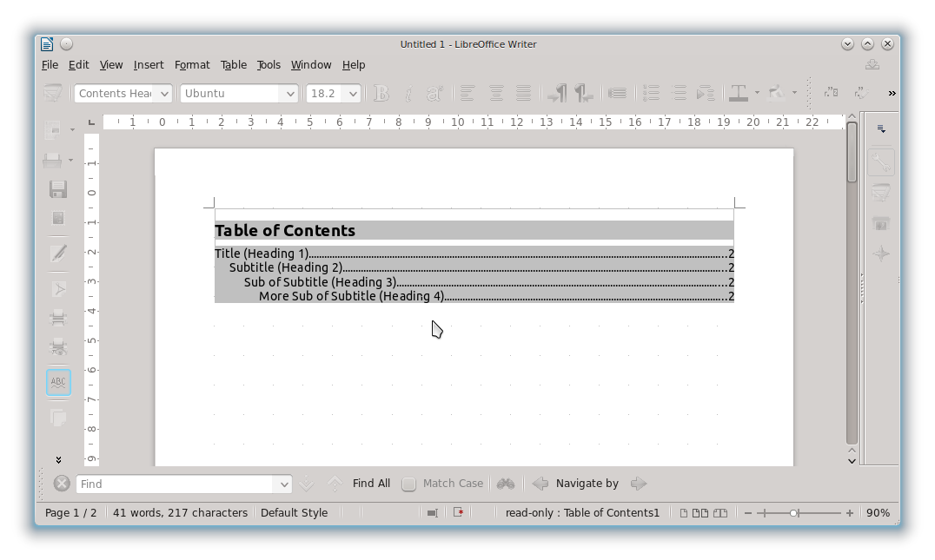The image size is (935, 560).
Task: Click the Find All button
Action: point(371,484)
